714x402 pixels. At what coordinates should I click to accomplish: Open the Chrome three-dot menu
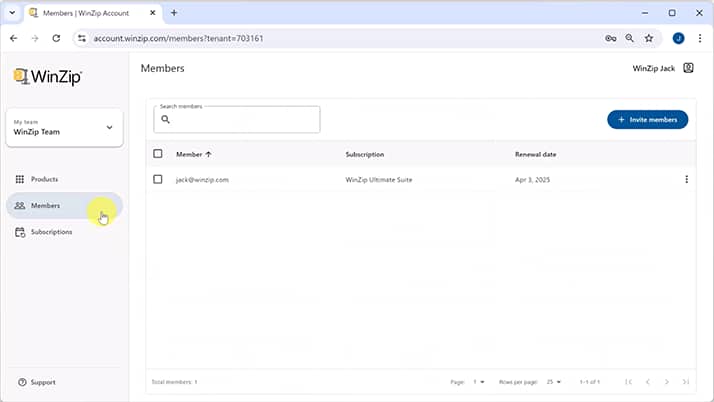(x=700, y=38)
